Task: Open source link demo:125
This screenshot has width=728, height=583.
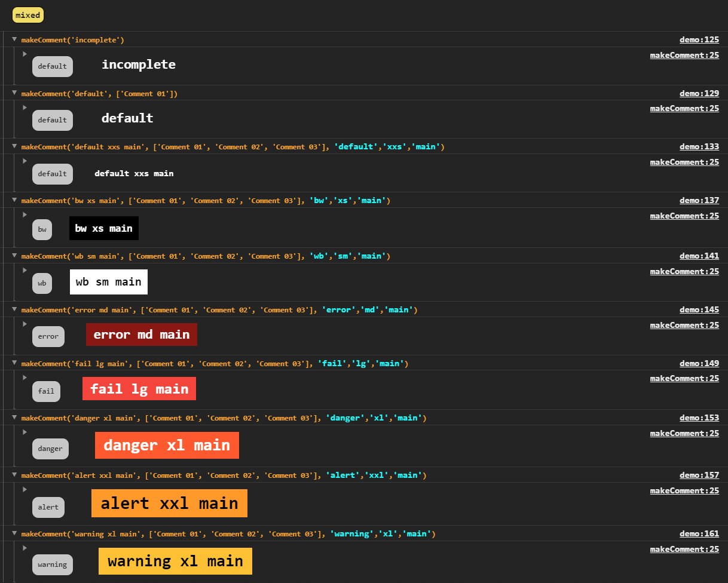Action: coord(699,40)
